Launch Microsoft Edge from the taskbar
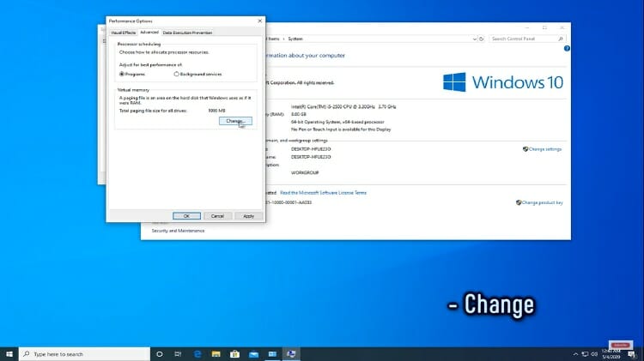Viewport: 644px width, 361px height. 197,353
